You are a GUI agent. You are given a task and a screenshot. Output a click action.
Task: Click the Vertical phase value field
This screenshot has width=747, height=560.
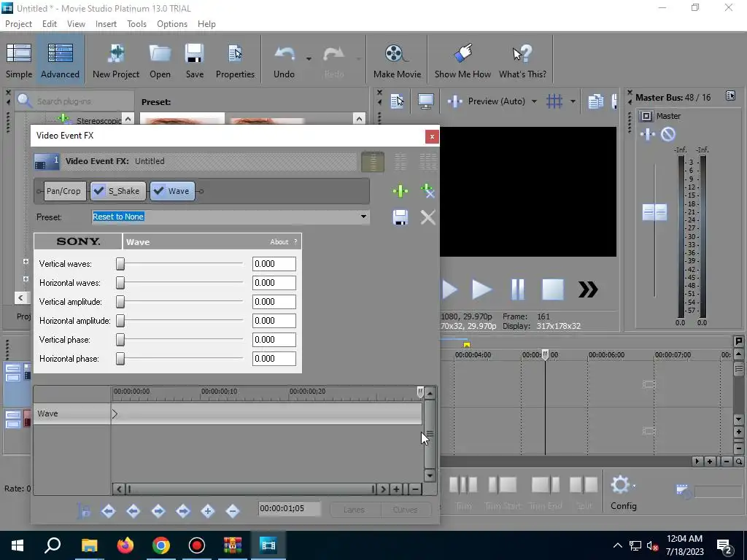point(274,340)
